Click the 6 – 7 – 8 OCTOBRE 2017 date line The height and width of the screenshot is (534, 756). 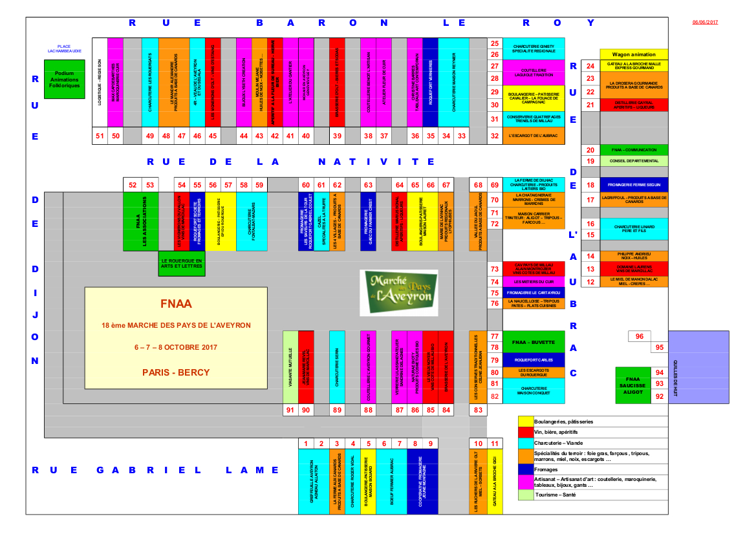pyautogui.click(x=176, y=347)
